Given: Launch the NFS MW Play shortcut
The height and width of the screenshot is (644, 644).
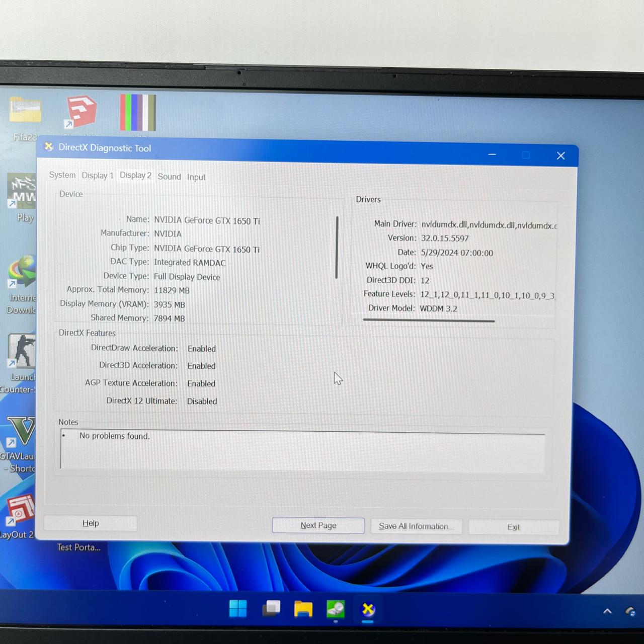Looking at the screenshot, I should (x=22, y=191).
